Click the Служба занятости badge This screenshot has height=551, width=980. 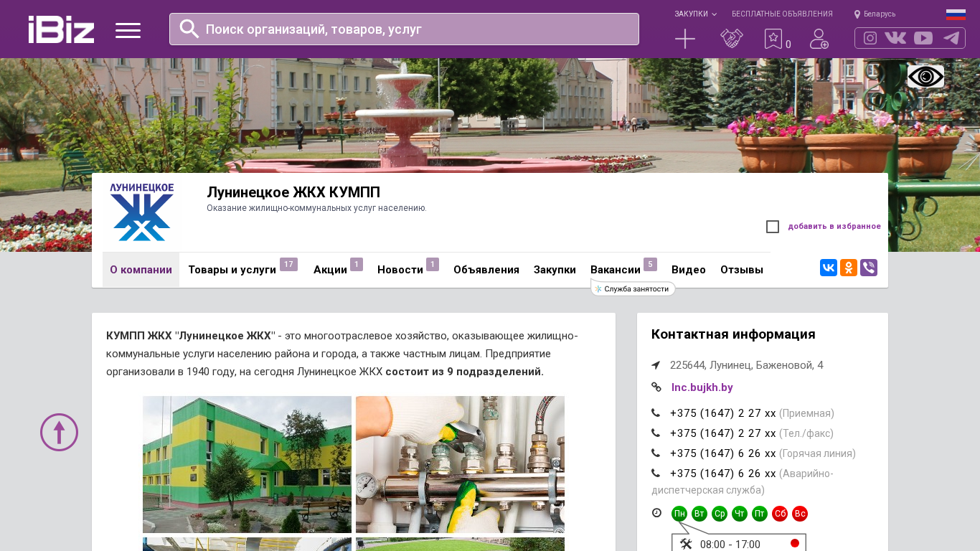pyautogui.click(x=633, y=288)
